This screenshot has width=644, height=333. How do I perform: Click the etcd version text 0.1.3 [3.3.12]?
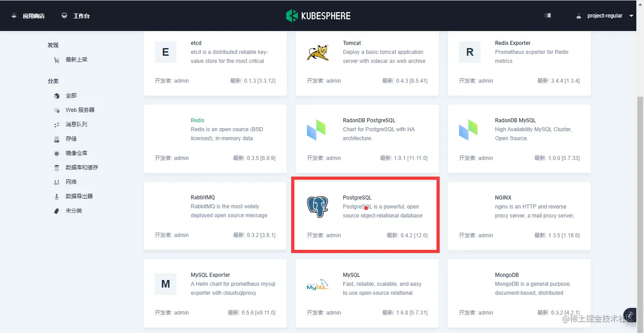pos(259,81)
